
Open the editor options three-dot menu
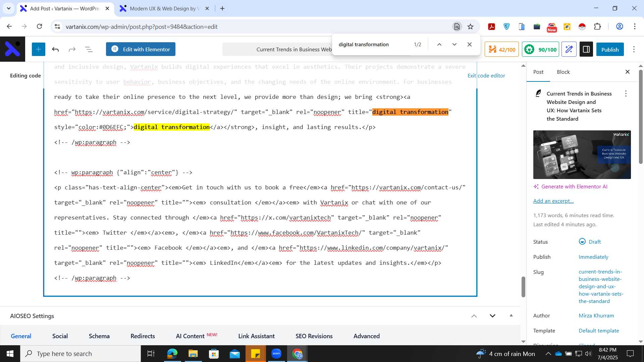pyautogui.click(x=634, y=49)
